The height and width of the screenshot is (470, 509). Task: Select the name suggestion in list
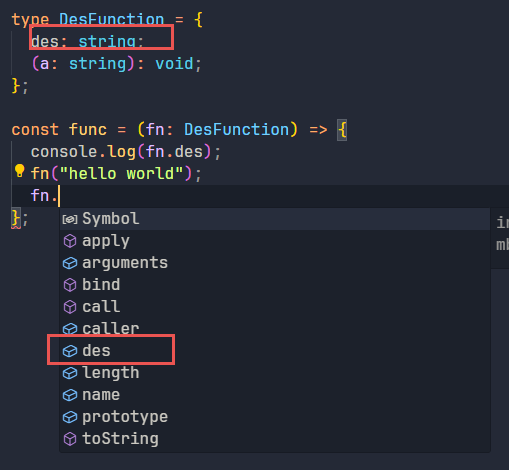[x=275, y=395]
